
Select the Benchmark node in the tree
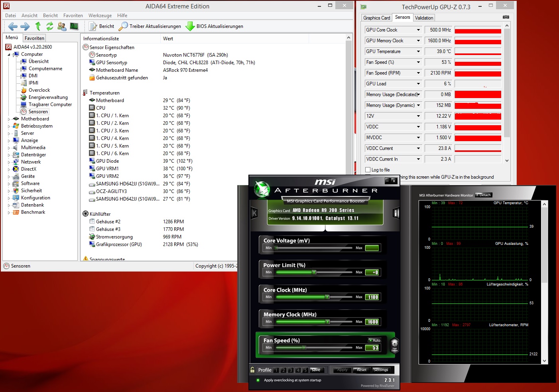tap(33, 212)
